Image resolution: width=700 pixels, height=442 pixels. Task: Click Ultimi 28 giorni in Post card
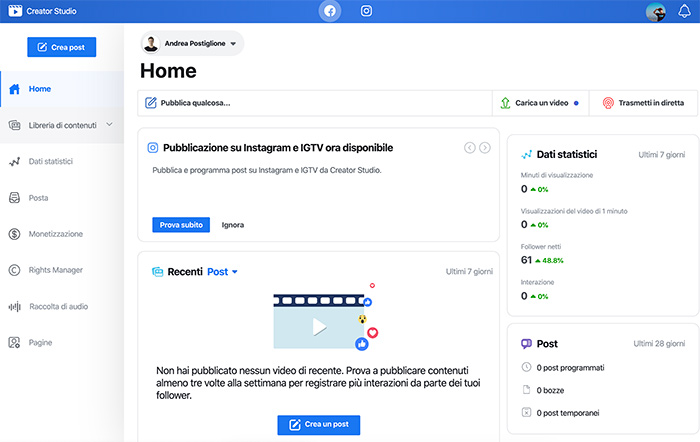click(x=659, y=343)
